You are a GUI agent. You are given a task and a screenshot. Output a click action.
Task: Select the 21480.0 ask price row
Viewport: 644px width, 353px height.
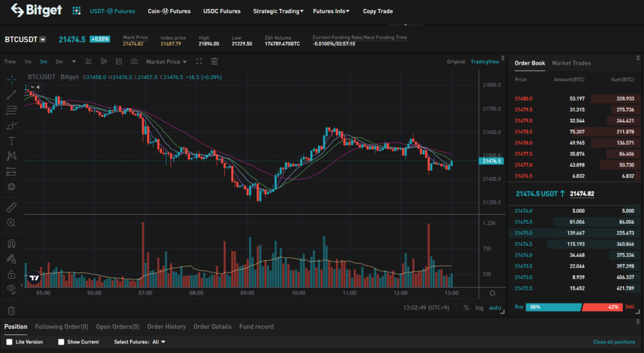[x=575, y=98]
